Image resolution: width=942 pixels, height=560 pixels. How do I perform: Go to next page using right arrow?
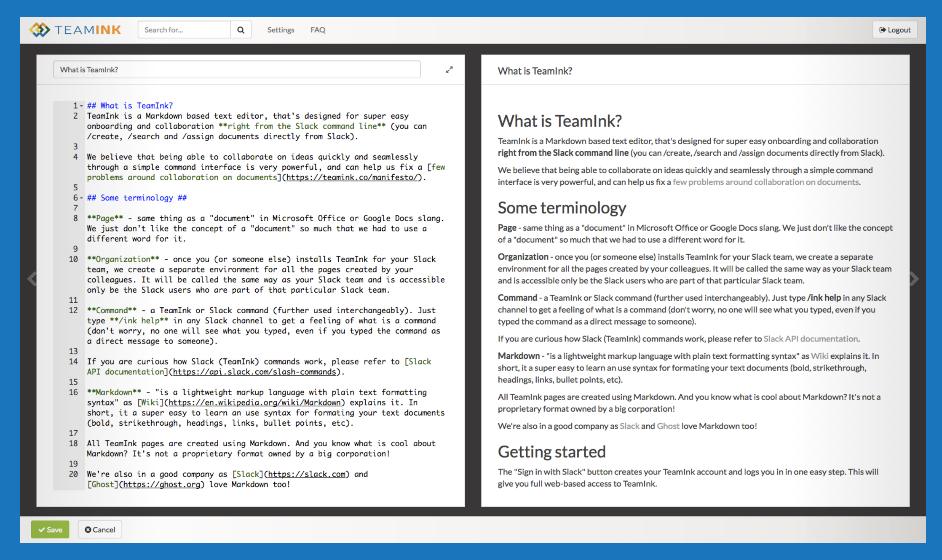(913, 279)
